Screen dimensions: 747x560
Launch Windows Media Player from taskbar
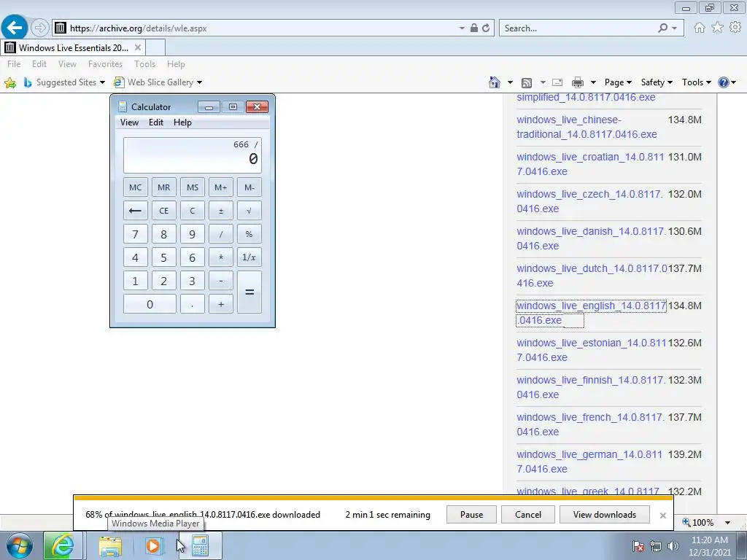pyautogui.click(x=153, y=545)
